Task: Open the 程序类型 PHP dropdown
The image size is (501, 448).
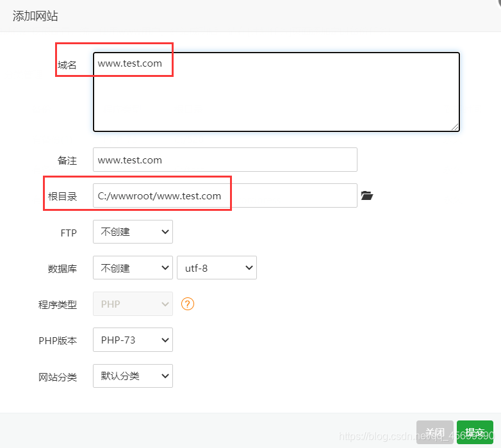Action: (133, 304)
